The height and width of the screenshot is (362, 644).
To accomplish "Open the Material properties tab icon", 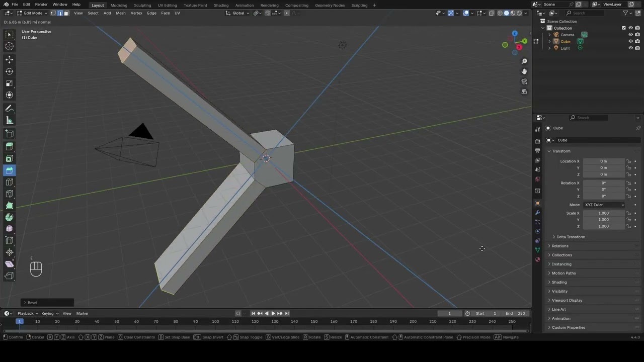I will pos(537,259).
